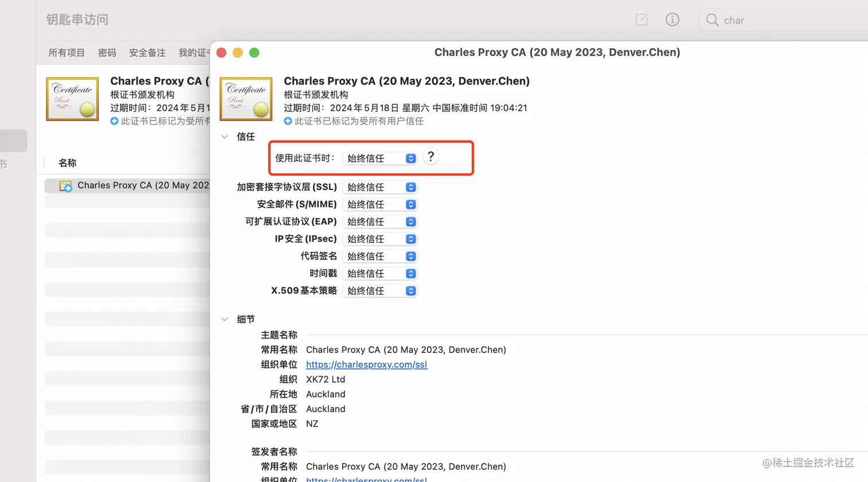
Task: Click the 此证书已标记为受所有用户信任 text in dialog
Action: 359,121
